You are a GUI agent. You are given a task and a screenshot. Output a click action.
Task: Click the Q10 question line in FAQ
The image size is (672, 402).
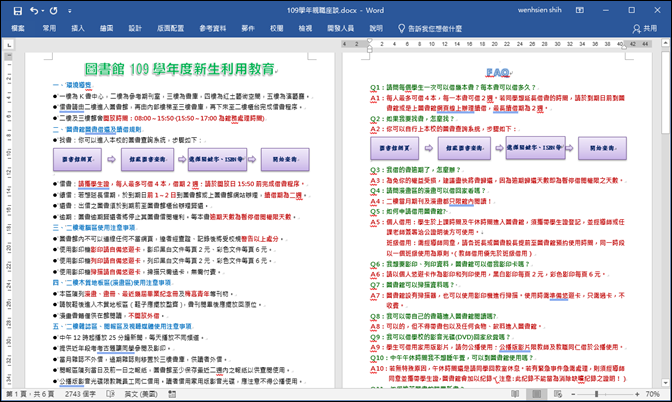tap(452, 357)
